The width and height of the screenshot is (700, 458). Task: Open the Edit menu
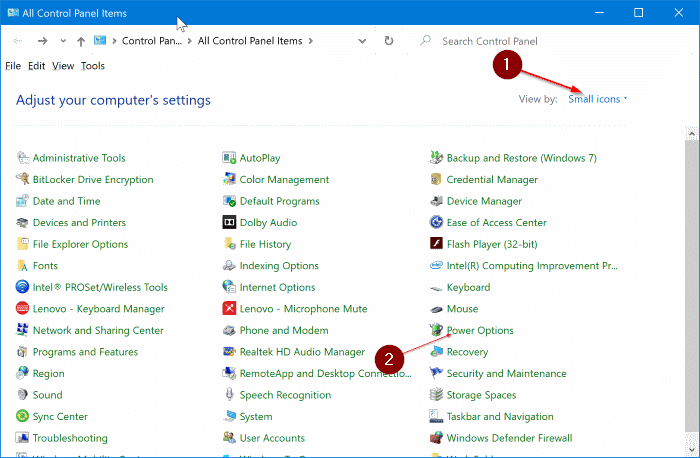(36, 66)
